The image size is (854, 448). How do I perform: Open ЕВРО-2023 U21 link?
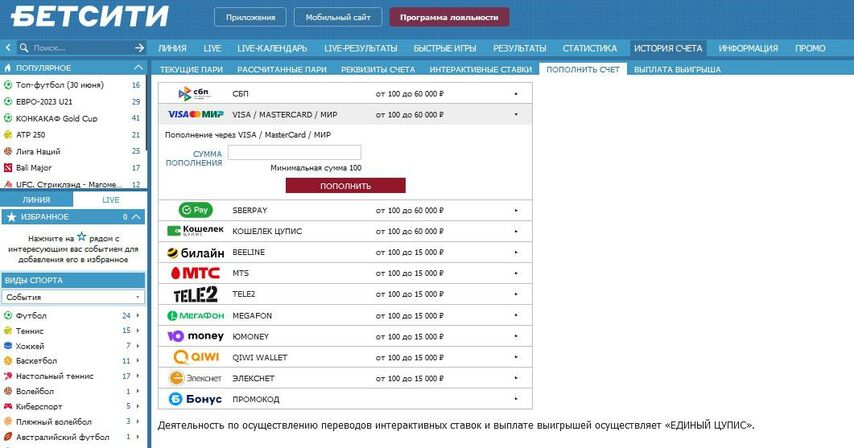pyautogui.click(x=44, y=102)
